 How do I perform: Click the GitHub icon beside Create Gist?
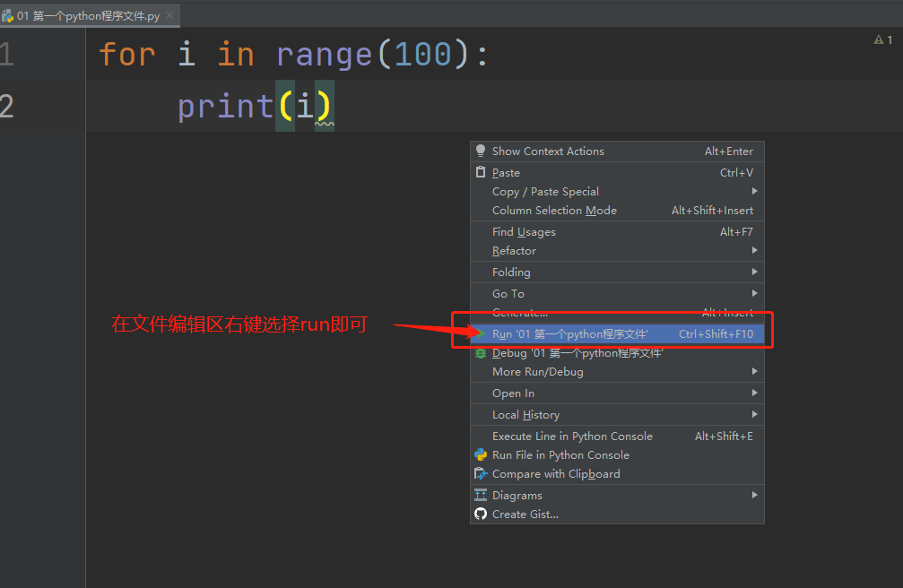(481, 514)
